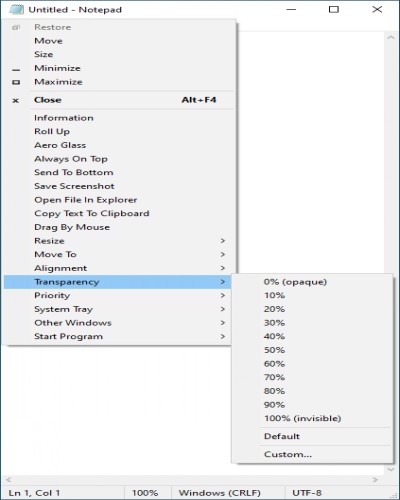Screen dimensions: 400x500
Task: Choose 0% (opaque) transparency
Action: [x=312, y=282]
